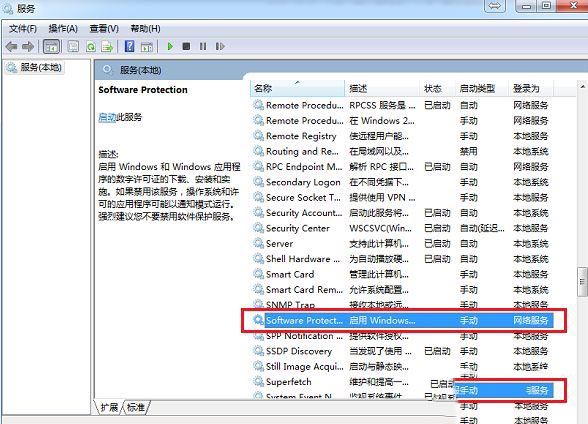Sort by the 登录为 column header
Screen dimensions: 588x424
(531, 88)
